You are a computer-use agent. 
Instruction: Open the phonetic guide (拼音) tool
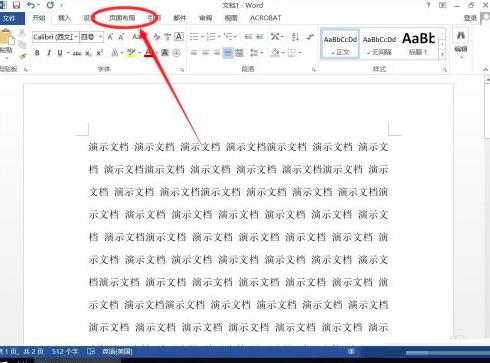[x=168, y=37]
